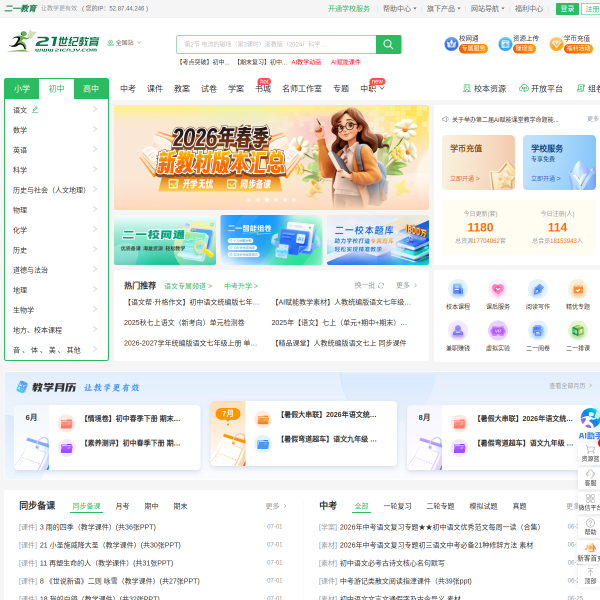Image resolution: width=600 pixels, height=600 pixels.
Task: Open the 阅读写作 pen icon
Action: tap(538, 289)
